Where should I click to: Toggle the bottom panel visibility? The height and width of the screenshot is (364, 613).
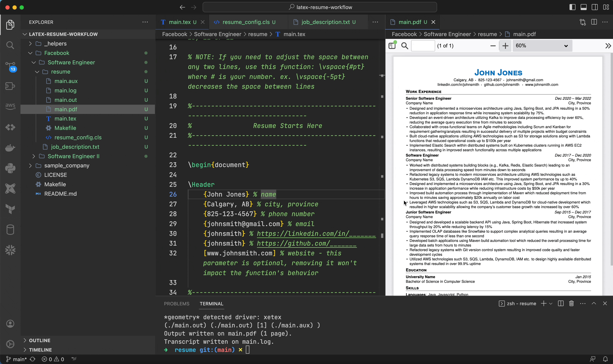[x=583, y=7]
